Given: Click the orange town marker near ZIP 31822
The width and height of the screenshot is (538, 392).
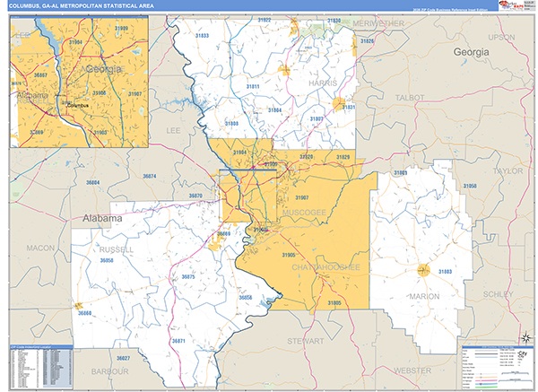Looking at the screenshot, I should pos(283,69).
